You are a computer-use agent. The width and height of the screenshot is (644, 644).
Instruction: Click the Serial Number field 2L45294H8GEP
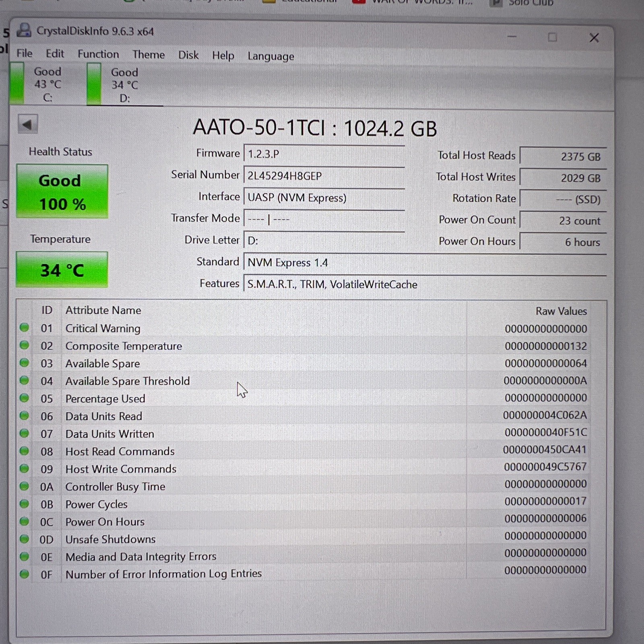tap(324, 176)
